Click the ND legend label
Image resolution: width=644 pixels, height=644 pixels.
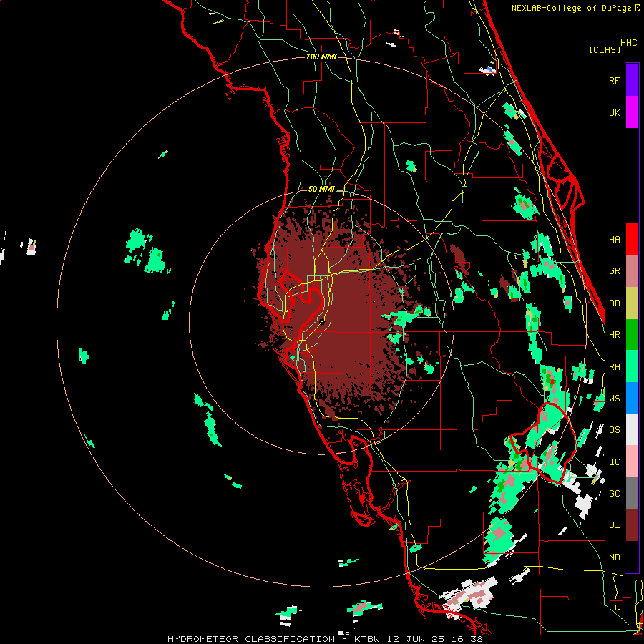(614, 557)
